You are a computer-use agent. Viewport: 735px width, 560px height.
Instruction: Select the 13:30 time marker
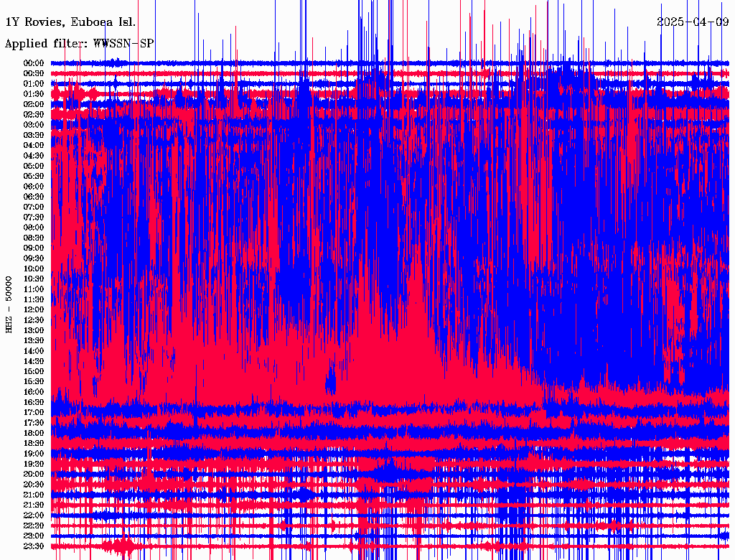pyautogui.click(x=34, y=340)
